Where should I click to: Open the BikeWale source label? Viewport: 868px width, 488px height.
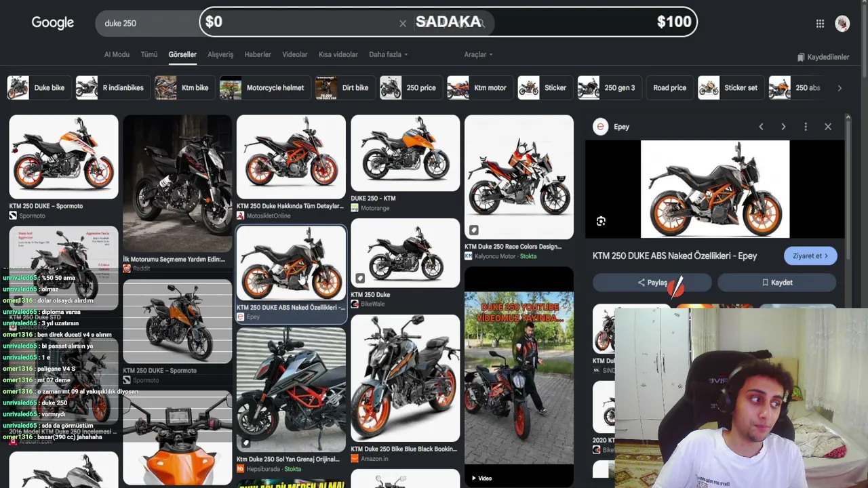[368, 304]
